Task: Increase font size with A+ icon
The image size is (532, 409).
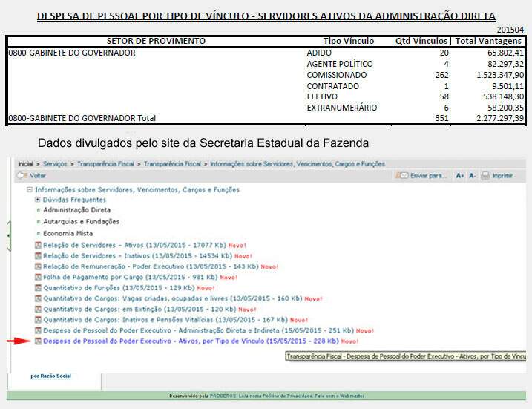Action: [x=460, y=176]
